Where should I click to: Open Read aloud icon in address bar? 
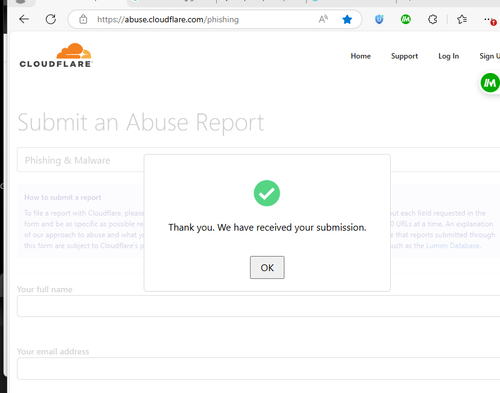tap(323, 19)
